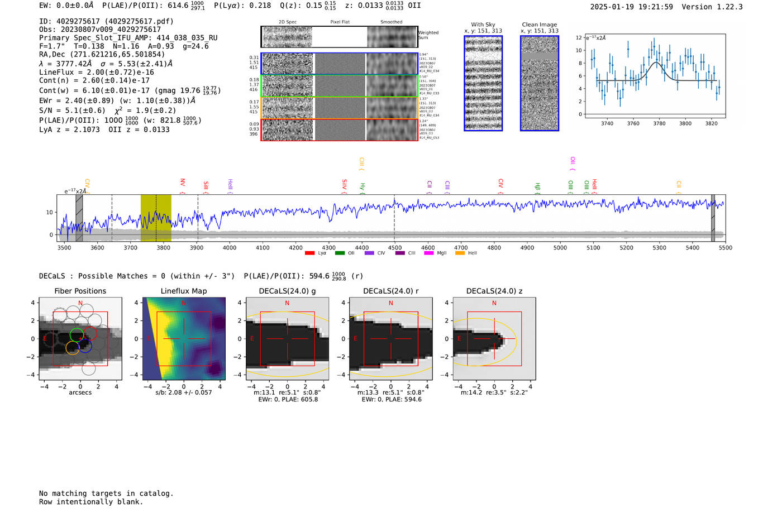The width and height of the screenshot is (782, 532).
Task: Click the green Hγ line marker
Action: tap(363, 188)
